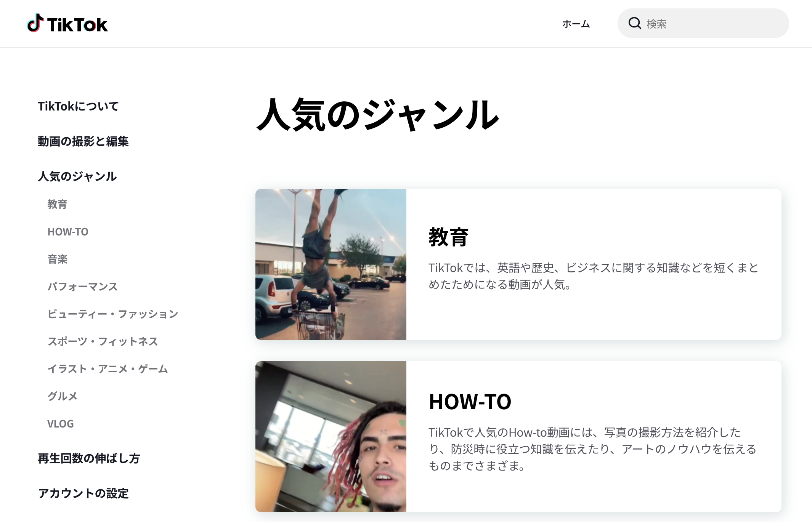
Task: Select スポーツ・フィットネス in the sidebar
Action: point(103,341)
